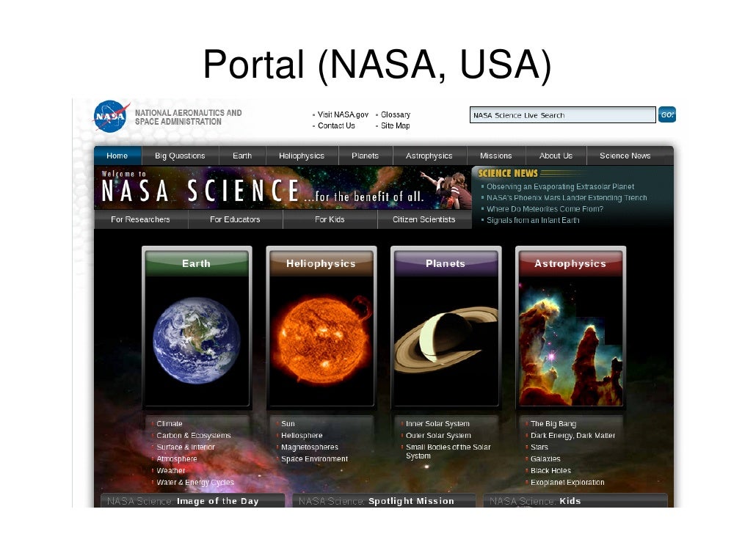
Task: Go to the Outer Solar System link
Action: click(438, 435)
